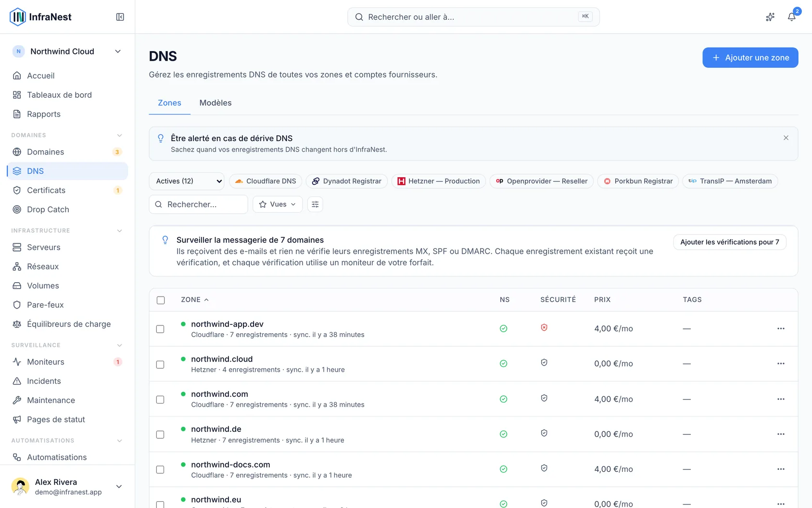Open the column settings sliders icon
Image resolution: width=812 pixels, height=508 pixels.
tap(315, 204)
